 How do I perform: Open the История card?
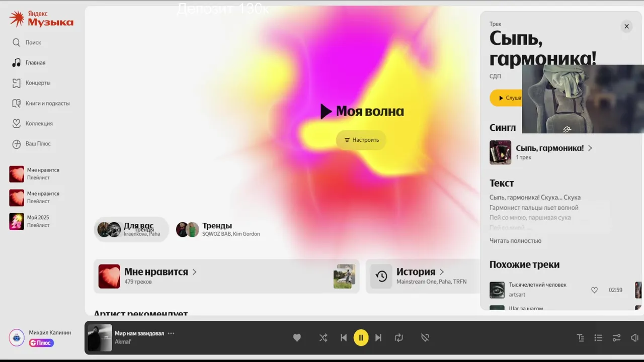click(423, 276)
